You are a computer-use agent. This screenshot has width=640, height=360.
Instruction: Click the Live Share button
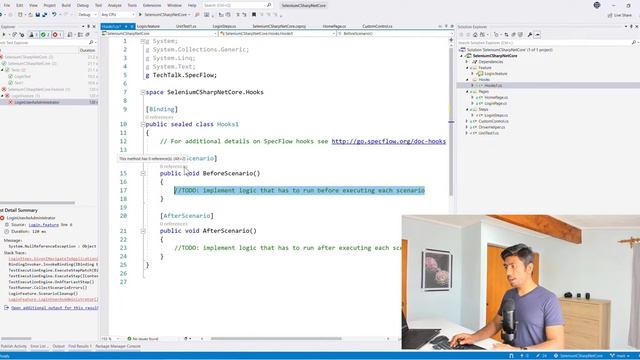(620, 15)
